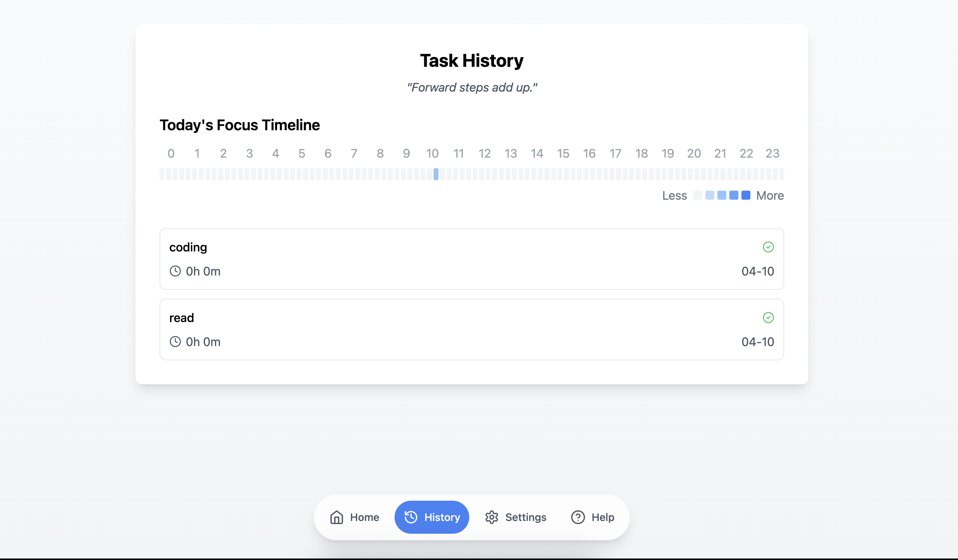Image resolution: width=958 pixels, height=560 pixels.
Task: Toggle the green checkmark on coding task
Action: (x=768, y=247)
